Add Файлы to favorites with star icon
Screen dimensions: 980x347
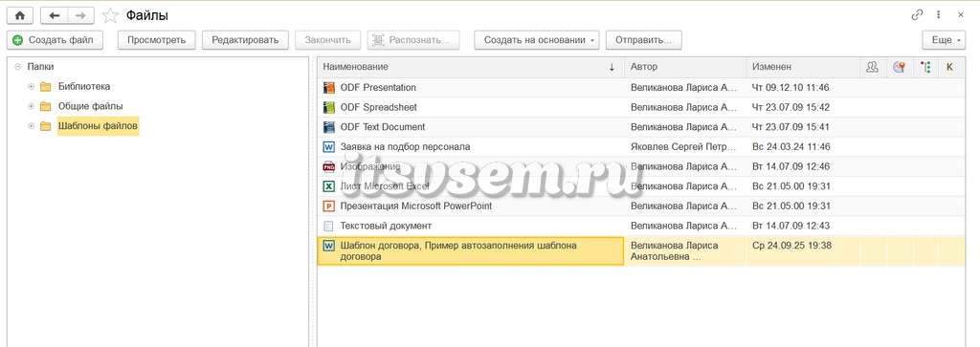(x=110, y=15)
